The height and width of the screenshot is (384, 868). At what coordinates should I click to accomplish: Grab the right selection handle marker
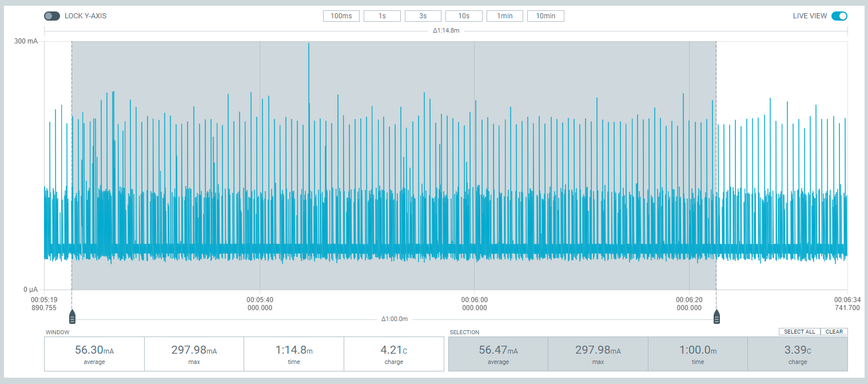(716, 316)
